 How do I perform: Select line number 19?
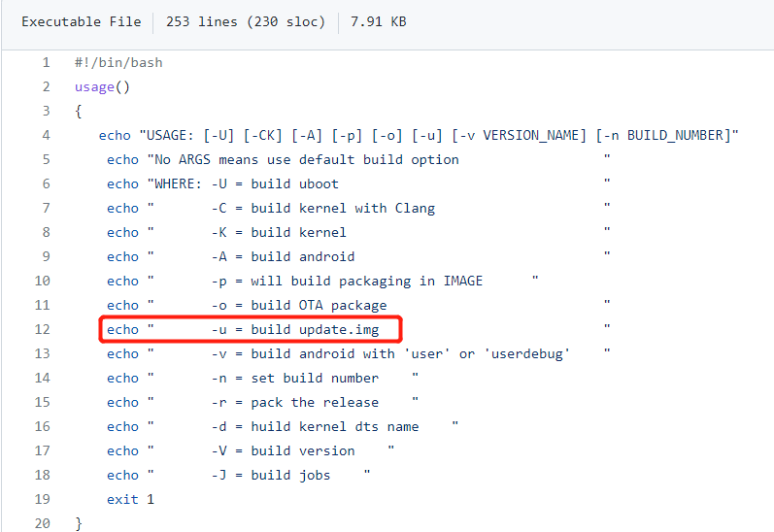42,499
